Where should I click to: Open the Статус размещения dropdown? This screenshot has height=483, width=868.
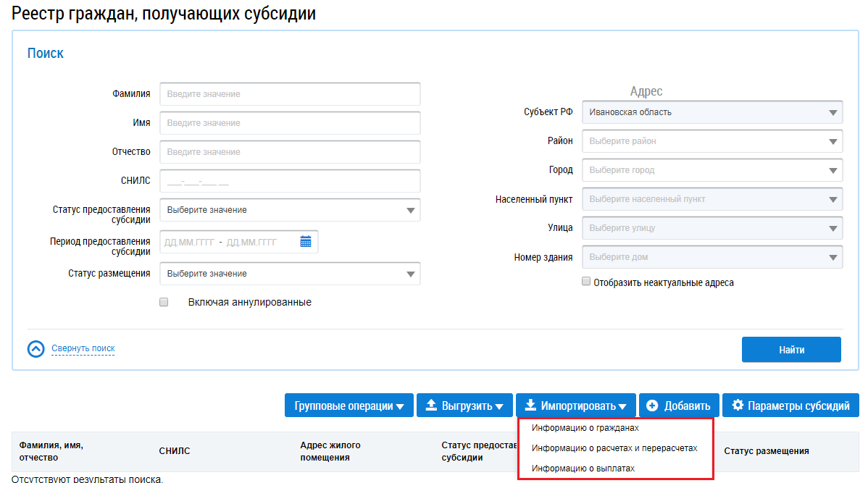(x=289, y=274)
